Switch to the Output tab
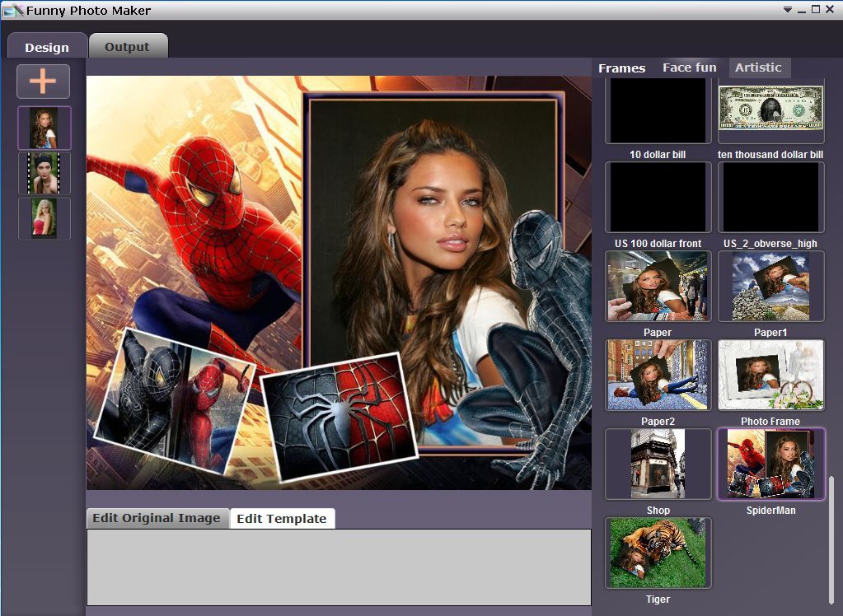The width and height of the screenshot is (843, 616). pyautogui.click(x=128, y=46)
